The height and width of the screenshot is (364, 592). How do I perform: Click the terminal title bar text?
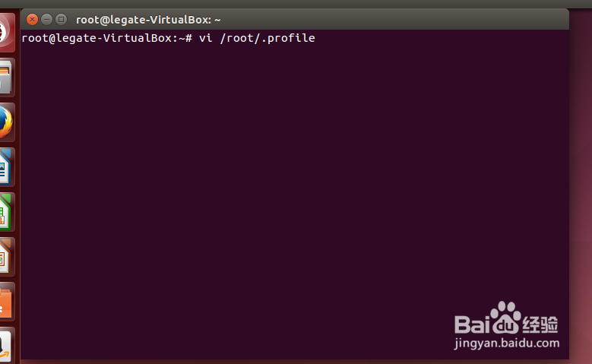pyautogui.click(x=148, y=20)
